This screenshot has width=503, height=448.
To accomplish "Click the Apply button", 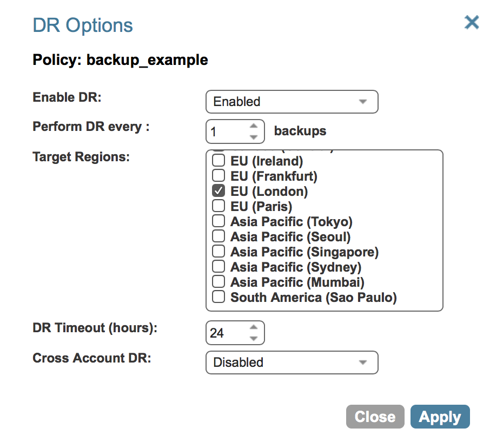I will click(x=440, y=417).
